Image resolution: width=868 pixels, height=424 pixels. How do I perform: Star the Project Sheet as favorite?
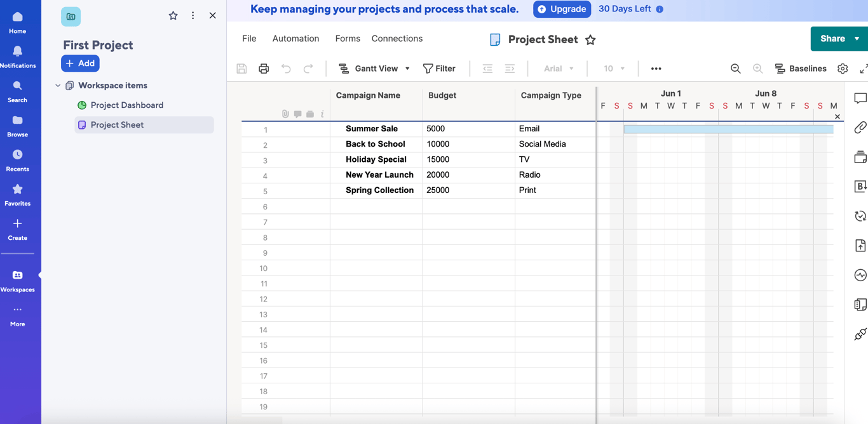(590, 40)
